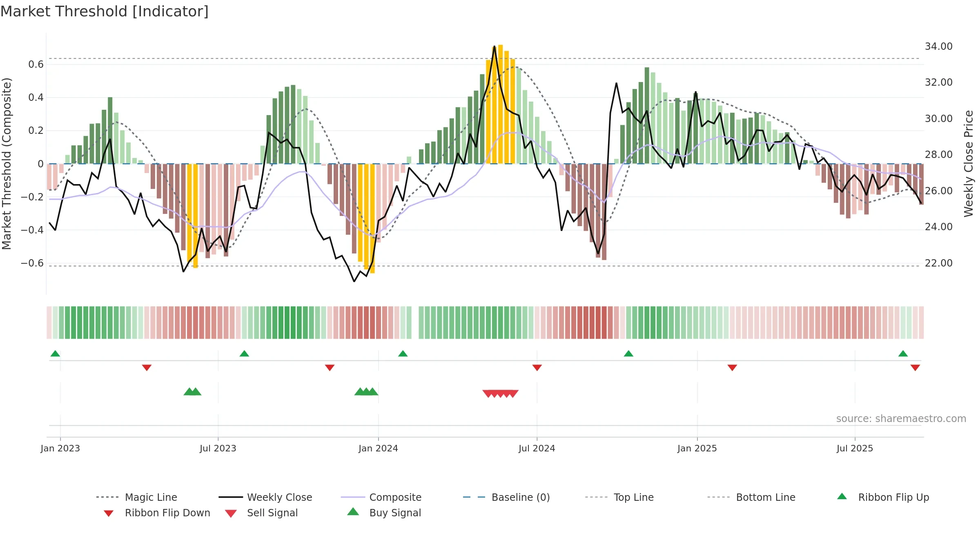Click the 34.00 price axis label
Screen dimensions: 980x551
(939, 47)
